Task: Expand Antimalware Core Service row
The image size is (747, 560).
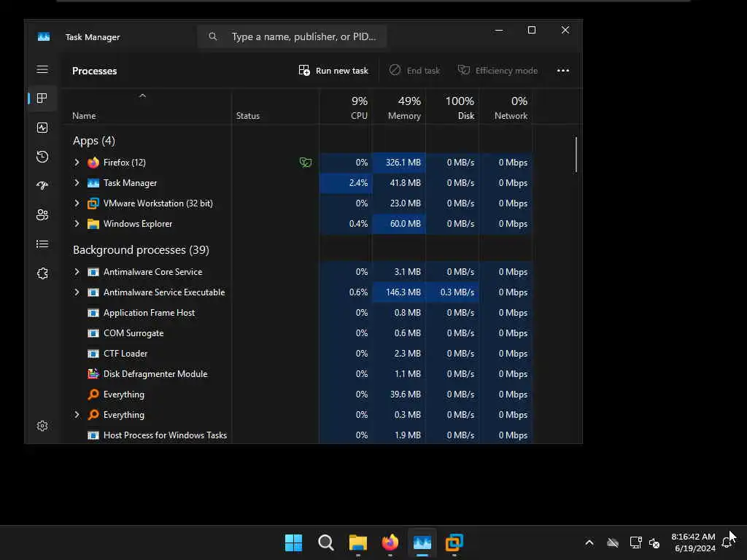Action: pos(77,272)
